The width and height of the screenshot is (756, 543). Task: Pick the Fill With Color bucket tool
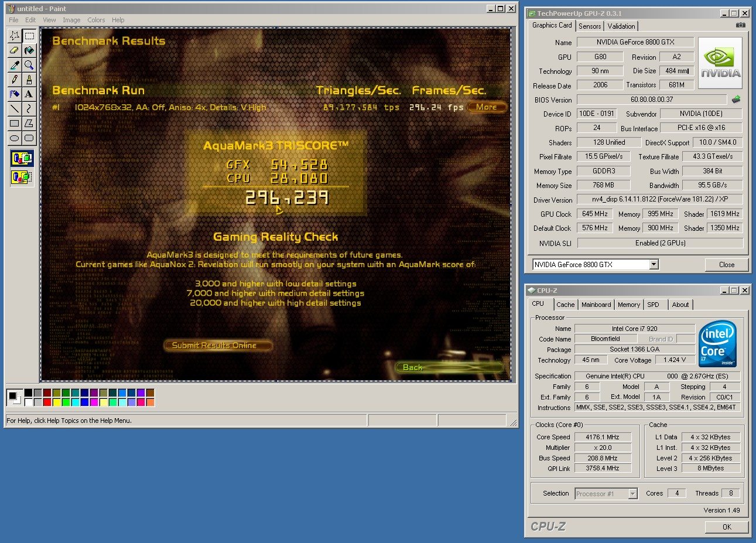point(29,50)
